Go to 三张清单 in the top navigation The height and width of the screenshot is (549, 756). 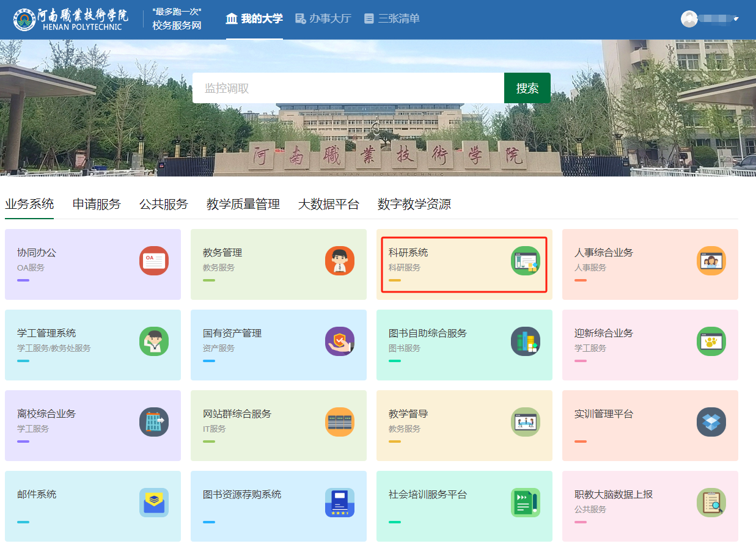[x=392, y=18]
